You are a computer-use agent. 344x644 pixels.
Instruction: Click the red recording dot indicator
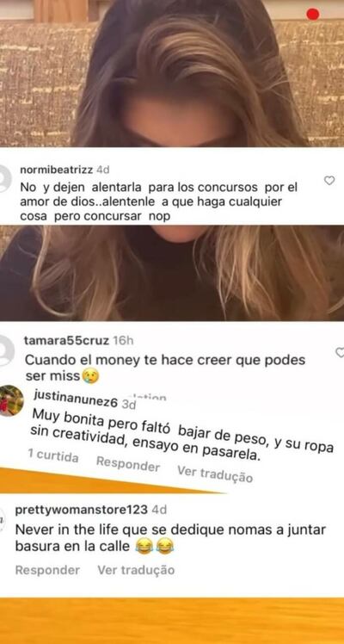tap(313, 15)
